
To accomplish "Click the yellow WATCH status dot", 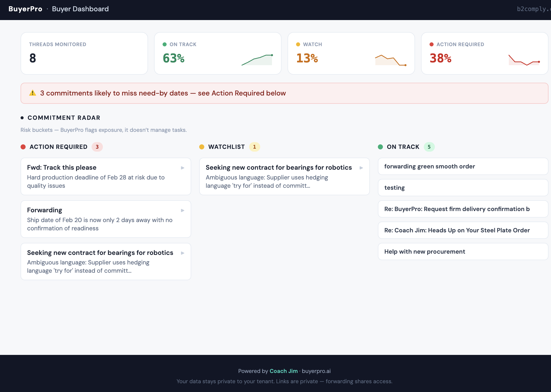I will click(x=298, y=44).
